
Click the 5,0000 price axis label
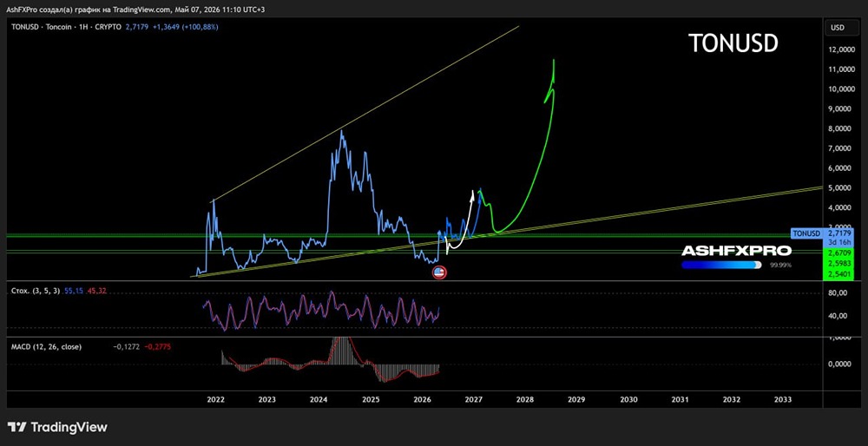(x=841, y=188)
